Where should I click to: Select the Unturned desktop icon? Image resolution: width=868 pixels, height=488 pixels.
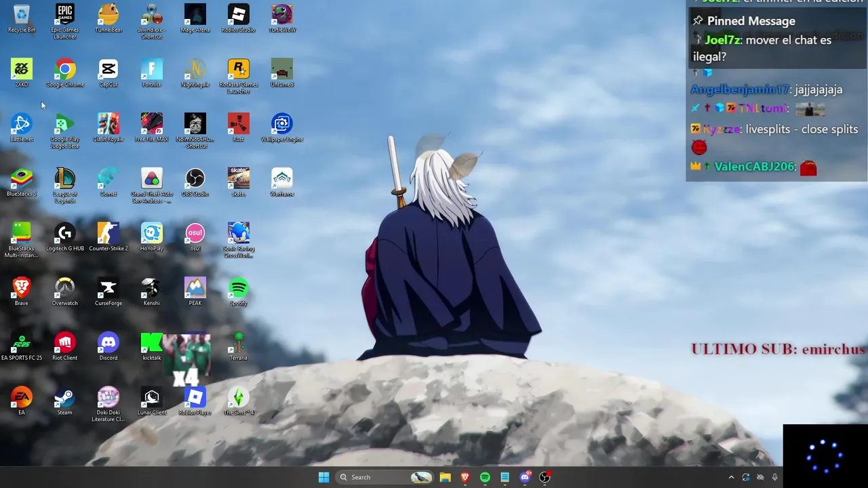tap(282, 73)
